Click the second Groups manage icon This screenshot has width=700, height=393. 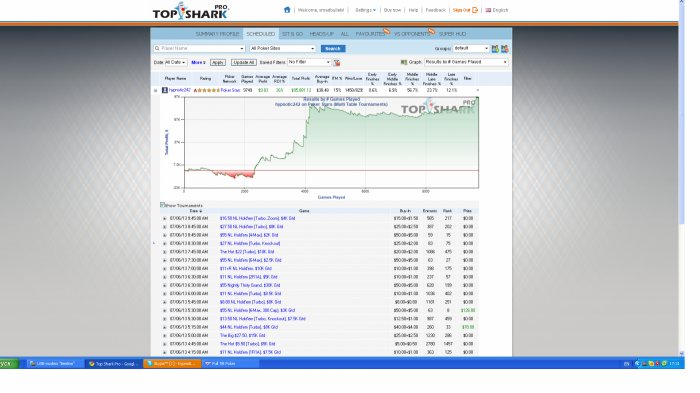point(504,49)
